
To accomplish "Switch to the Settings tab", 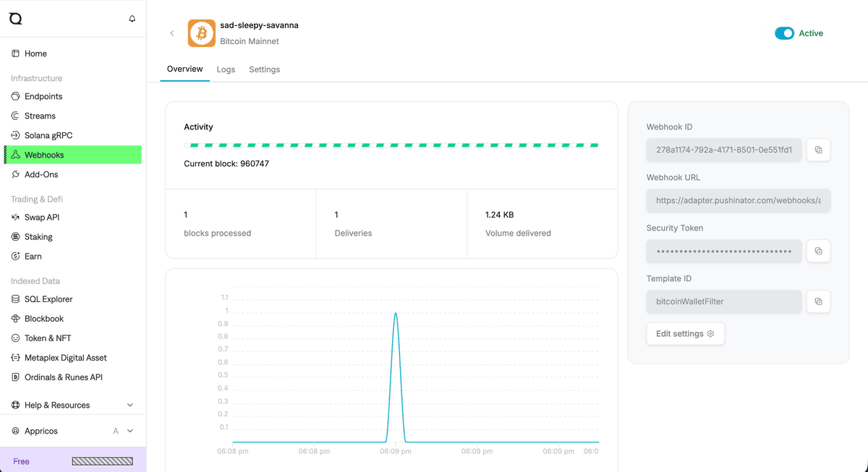I will coord(264,69).
